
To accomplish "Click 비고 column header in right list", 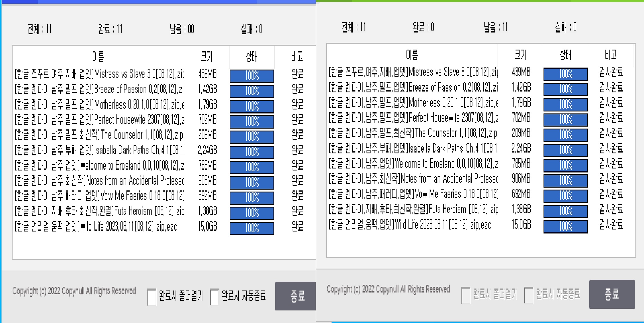I will 611,55.
